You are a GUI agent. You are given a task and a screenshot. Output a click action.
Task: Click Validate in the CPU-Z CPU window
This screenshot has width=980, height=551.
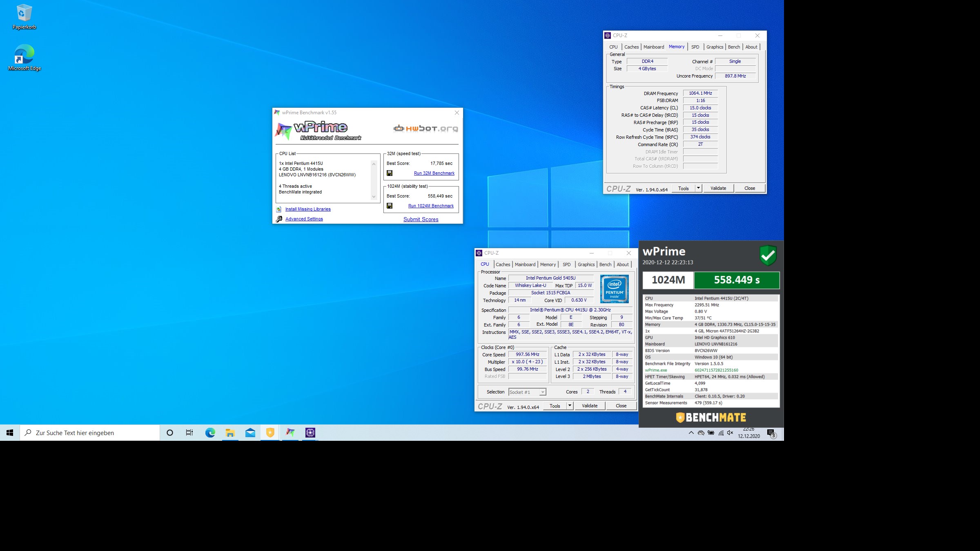[590, 406]
